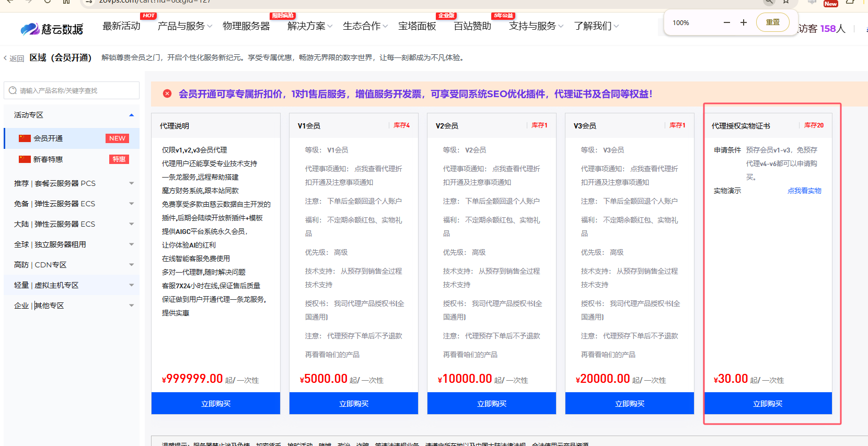The height and width of the screenshot is (446, 868).
Task: Collapse the 活动专区 section
Action: click(x=131, y=115)
